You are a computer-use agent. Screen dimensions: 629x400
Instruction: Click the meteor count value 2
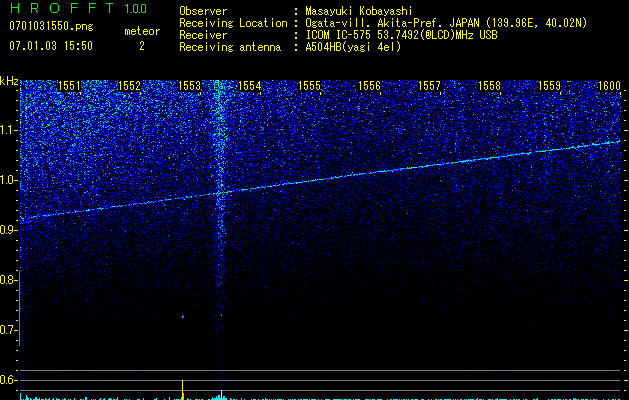tap(142, 46)
